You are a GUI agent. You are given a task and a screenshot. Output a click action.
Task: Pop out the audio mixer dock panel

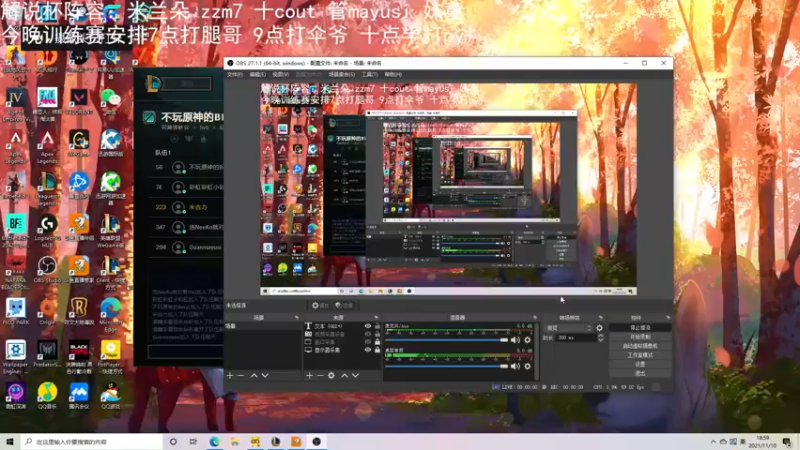pos(535,318)
